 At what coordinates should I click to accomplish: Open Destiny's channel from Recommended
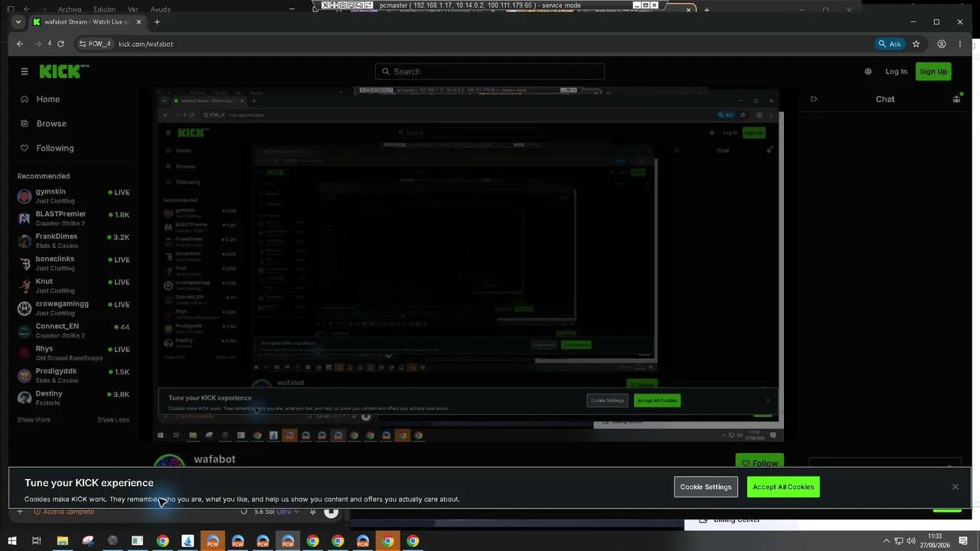point(74,397)
